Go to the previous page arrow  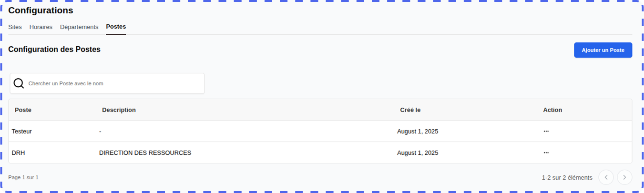(606, 177)
